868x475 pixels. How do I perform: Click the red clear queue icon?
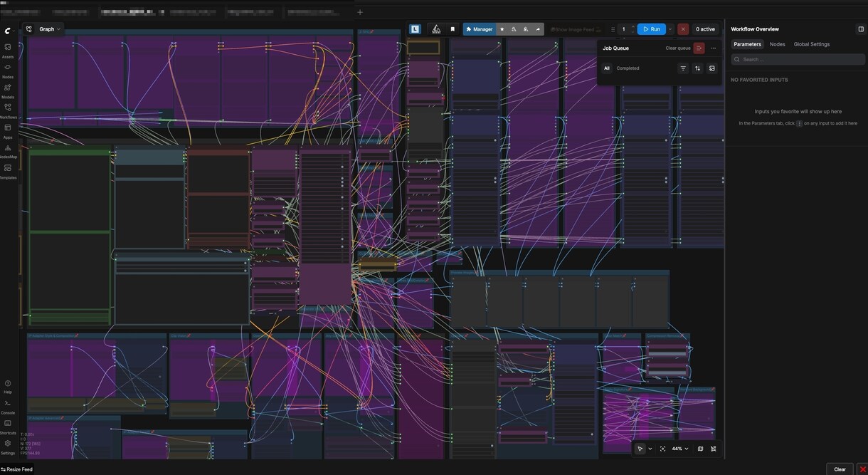699,48
